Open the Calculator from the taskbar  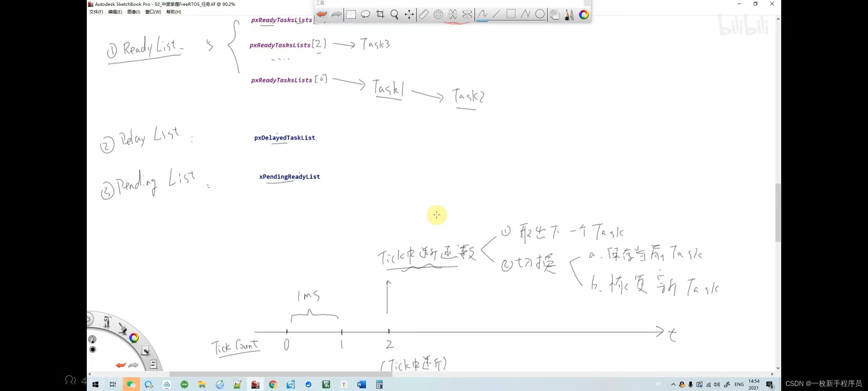(379, 384)
